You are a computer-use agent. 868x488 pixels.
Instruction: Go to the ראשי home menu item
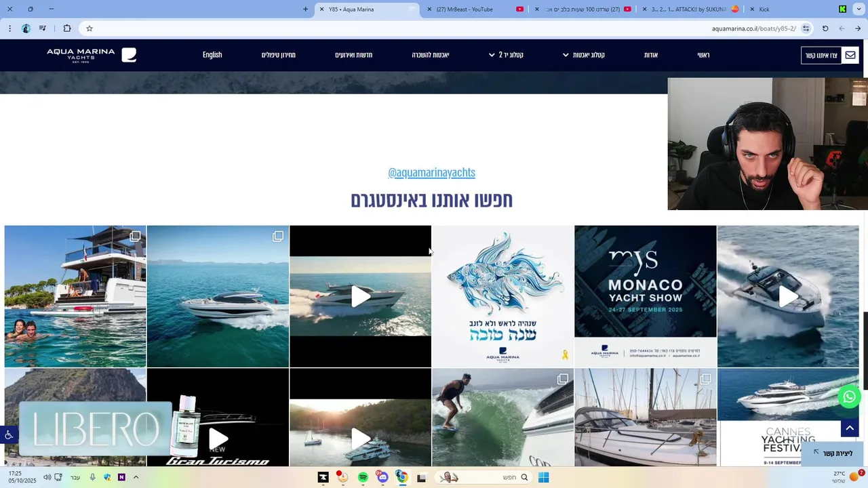click(704, 55)
